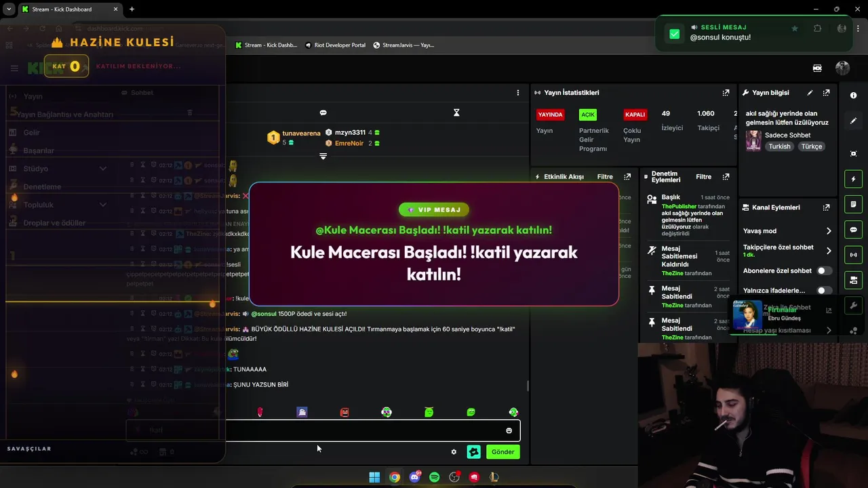The width and height of the screenshot is (868, 488).
Task: Expand the Stüdyo sidebar section
Action: [103, 169]
